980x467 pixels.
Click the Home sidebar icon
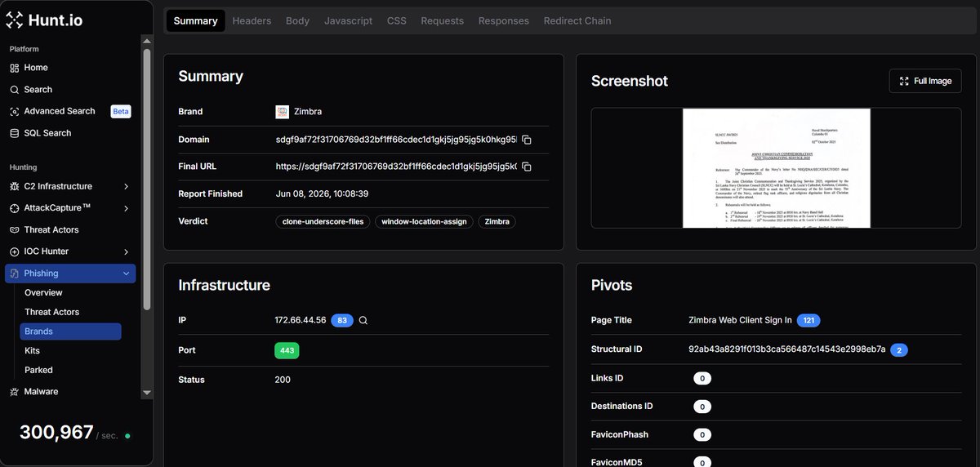click(15, 68)
